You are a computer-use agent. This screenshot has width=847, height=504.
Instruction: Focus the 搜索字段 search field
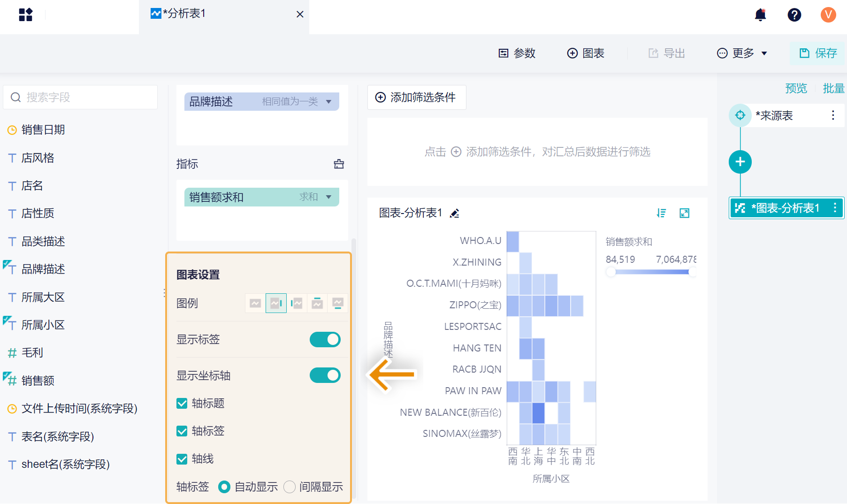80,97
